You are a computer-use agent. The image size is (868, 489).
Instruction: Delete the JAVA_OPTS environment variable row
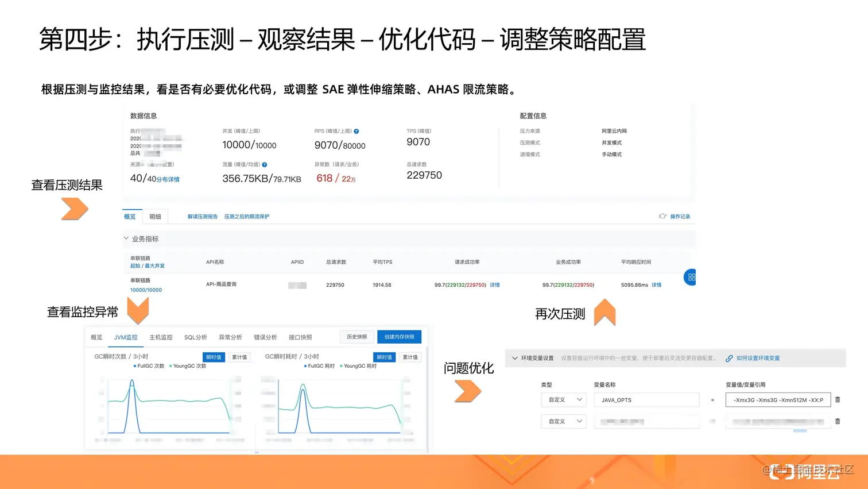(x=838, y=399)
